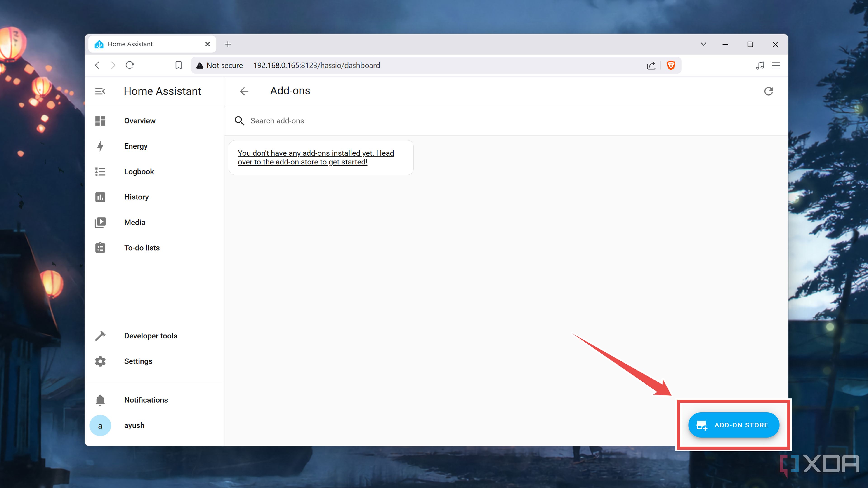View the History panel
Viewport: 868px width, 488px height.
136,197
